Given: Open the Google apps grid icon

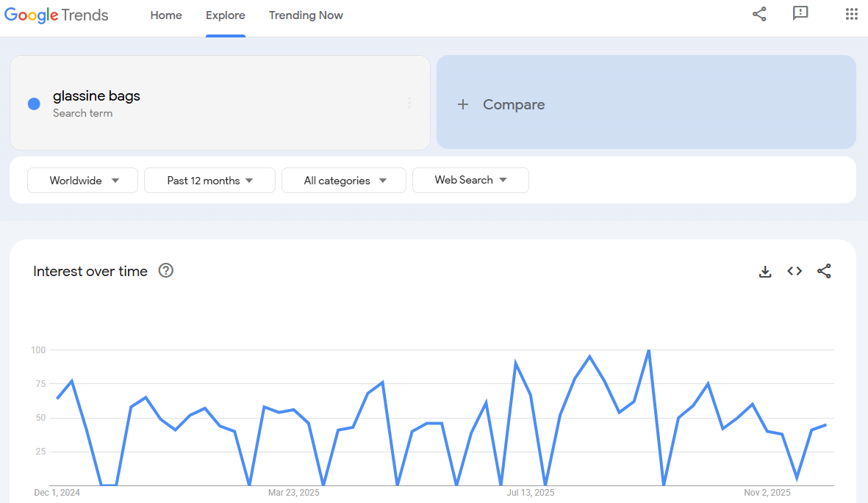Looking at the screenshot, I should [851, 14].
